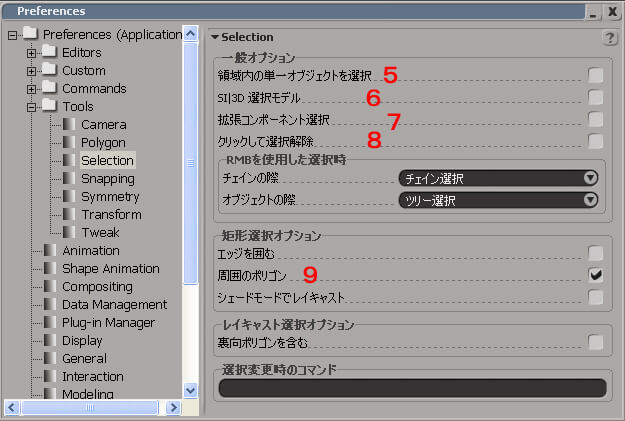Screen dimensions: 625x421
Task: Select Transform in the tree
Action: (112, 214)
